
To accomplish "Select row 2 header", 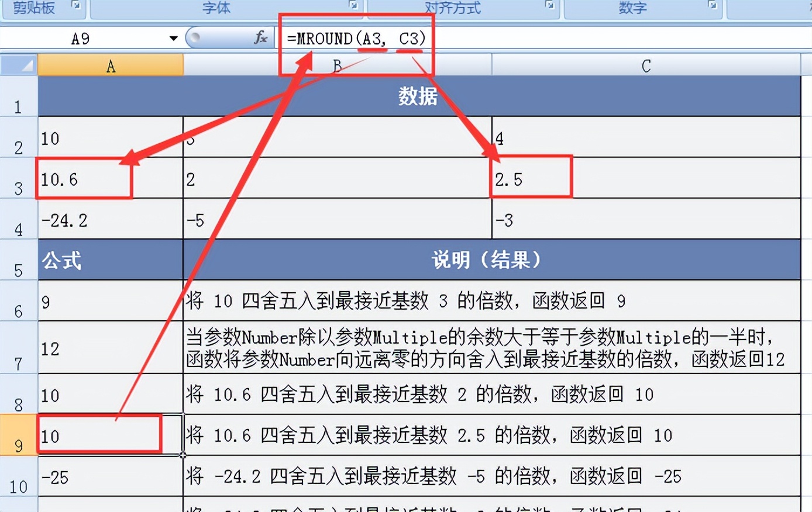I will click(19, 137).
